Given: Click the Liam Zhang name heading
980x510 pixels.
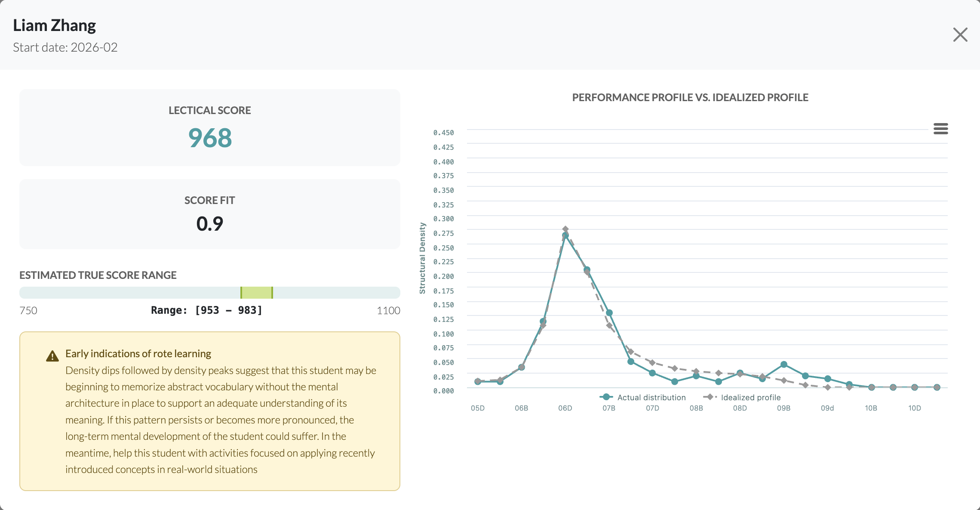Looking at the screenshot, I should point(54,25).
